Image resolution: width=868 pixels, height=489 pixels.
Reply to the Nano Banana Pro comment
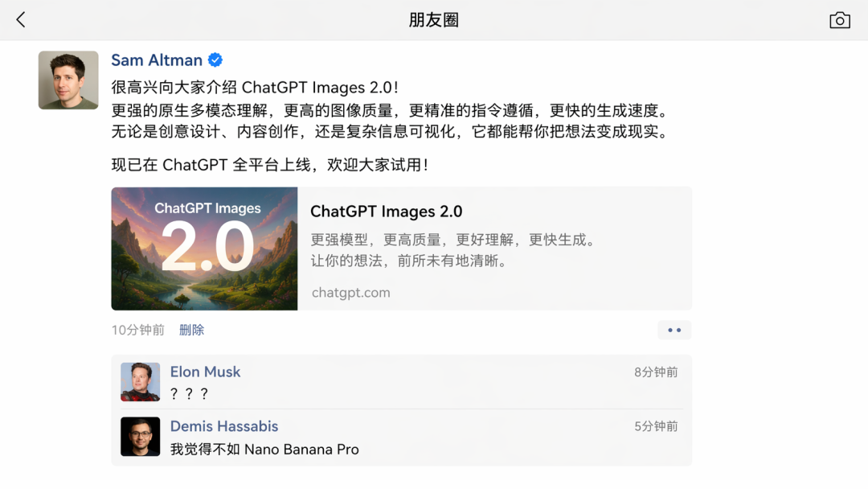click(x=264, y=449)
